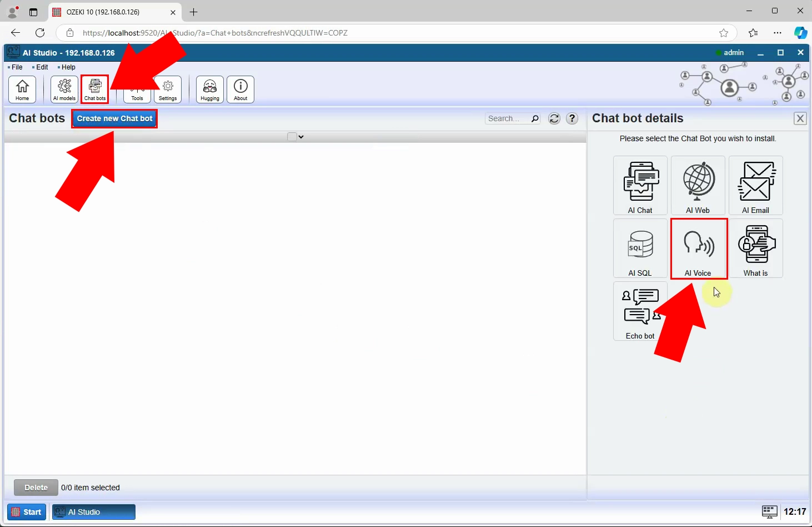Open the browser profile icon

[x=12, y=12]
